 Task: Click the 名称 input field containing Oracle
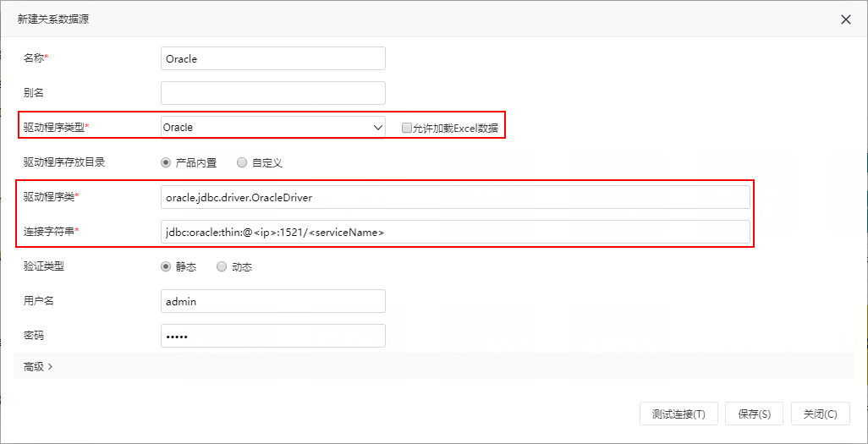coord(273,58)
